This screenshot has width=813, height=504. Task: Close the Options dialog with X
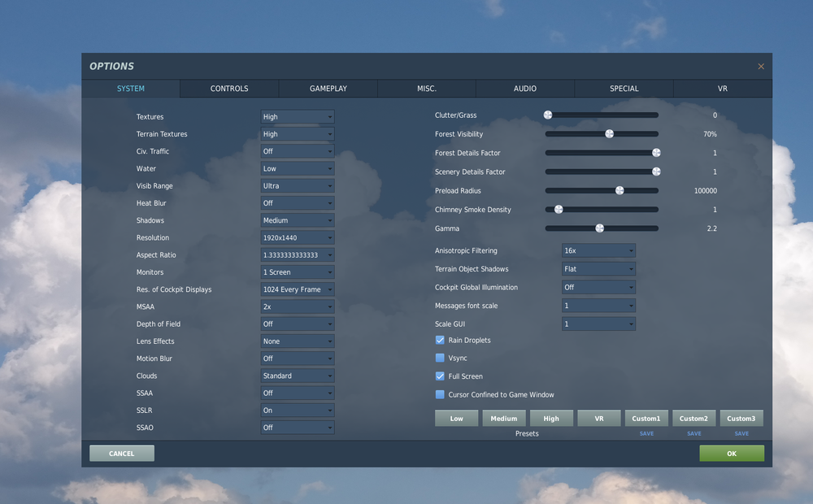tap(761, 67)
